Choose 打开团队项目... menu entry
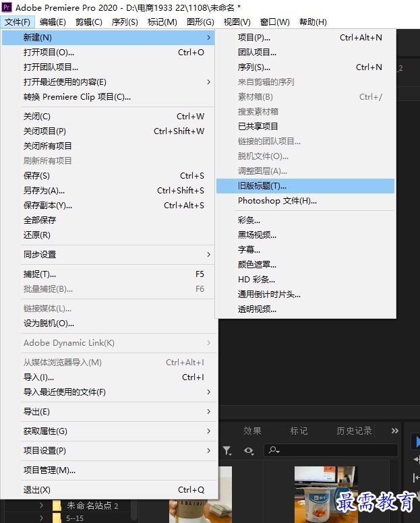This screenshot has height=523, width=420. click(x=108, y=67)
